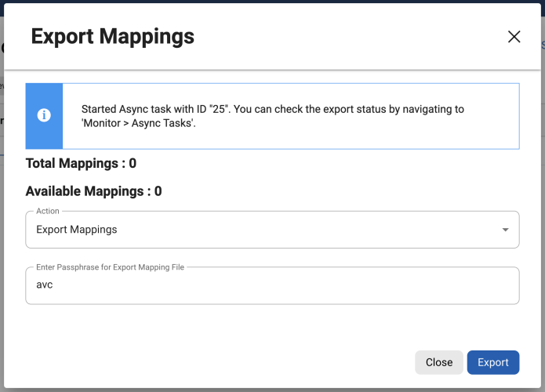Screen dimensions: 545x392
Task: Click the Close button
Action: [x=438, y=362]
